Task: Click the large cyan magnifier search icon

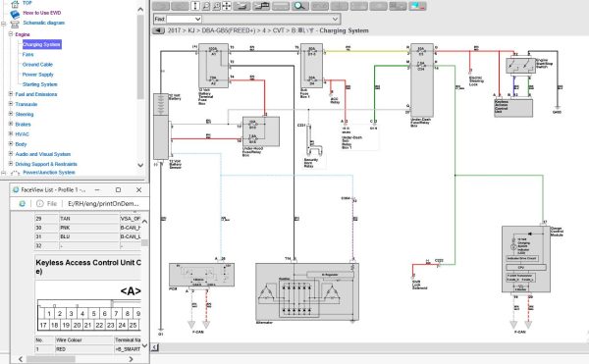Action: click(x=299, y=6)
